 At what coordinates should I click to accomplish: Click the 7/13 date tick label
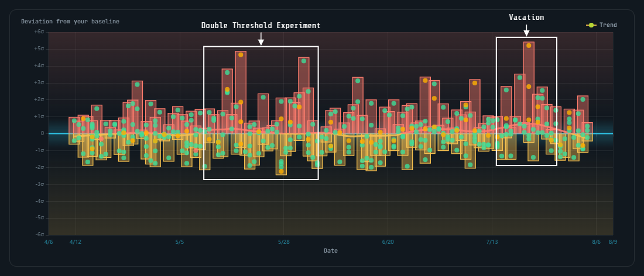pyautogui.click(x=492, y=242)
